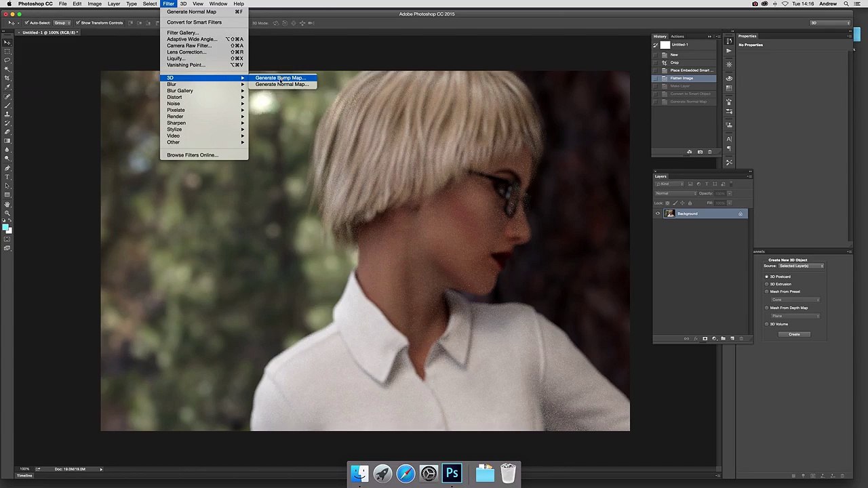
Task: Select the Move tool in toolbar
Action: [x=7, y=43]
